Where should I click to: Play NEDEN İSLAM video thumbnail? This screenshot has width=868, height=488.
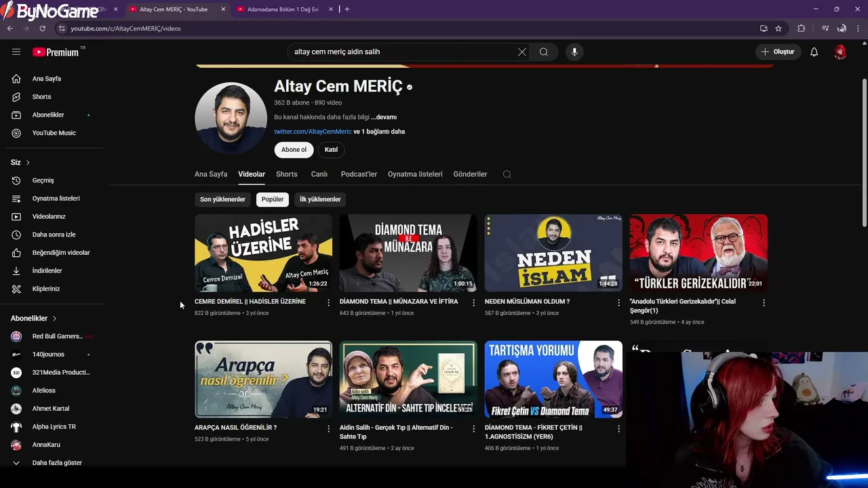pyautogui.click(x=553, y=253)
